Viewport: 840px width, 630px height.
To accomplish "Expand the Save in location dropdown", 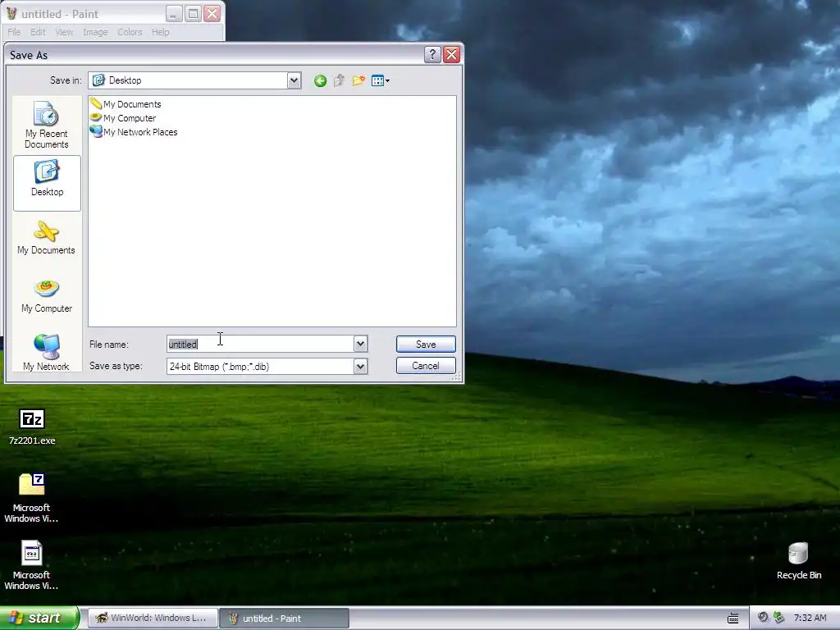I will (x=294, y=80).
